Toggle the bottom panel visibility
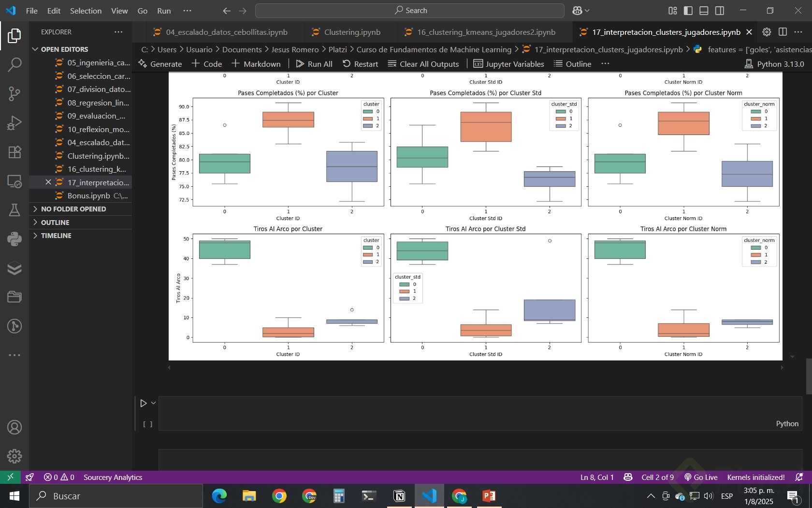 tap(704, 11)
